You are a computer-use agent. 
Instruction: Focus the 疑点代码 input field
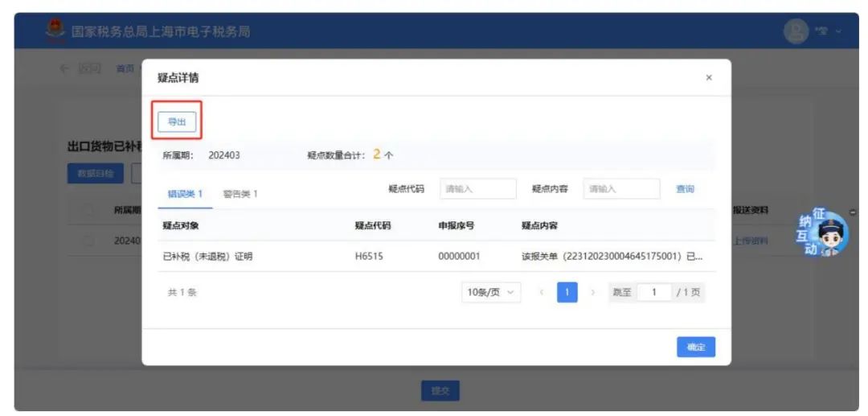pos(477,189)
